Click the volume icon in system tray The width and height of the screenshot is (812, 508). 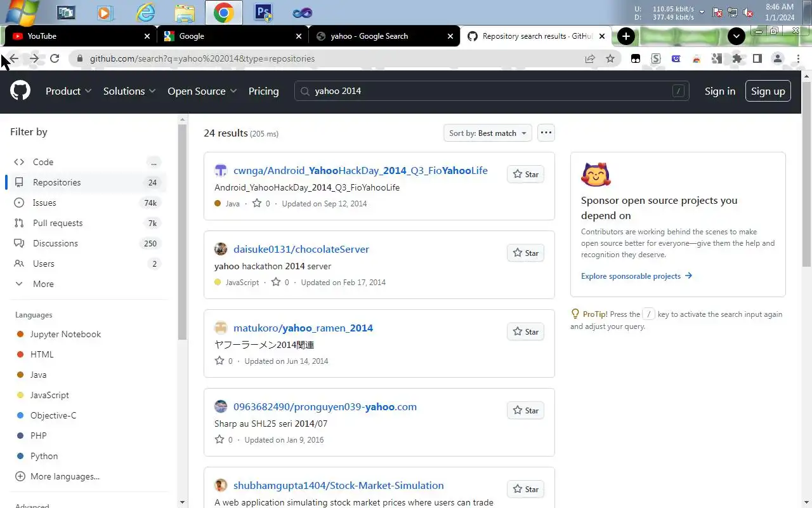pos(748,12)
